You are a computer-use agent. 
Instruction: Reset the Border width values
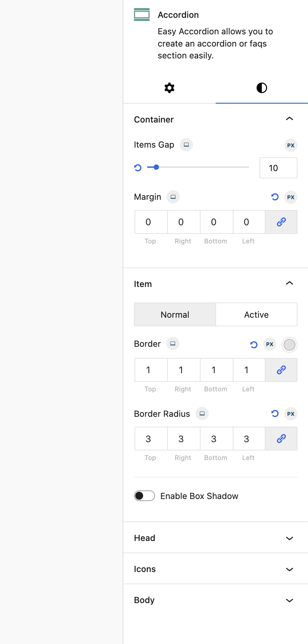(x=254, y=345)
